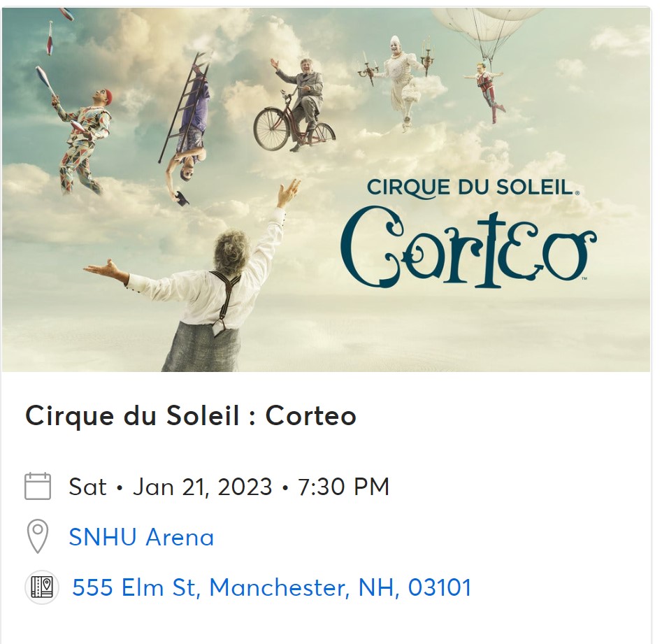This screenshot has width=662, height=644.
Task: Click the 7:30 PM showtime text
Action: pyautogui.click(x=343, y=487)
